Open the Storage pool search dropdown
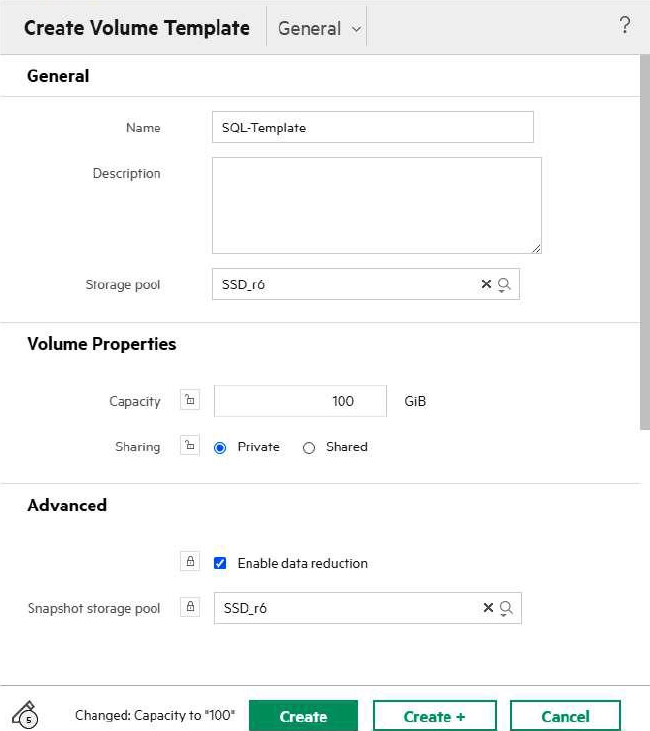The width and height of the screenshot is (650, 731). (504, 284)
